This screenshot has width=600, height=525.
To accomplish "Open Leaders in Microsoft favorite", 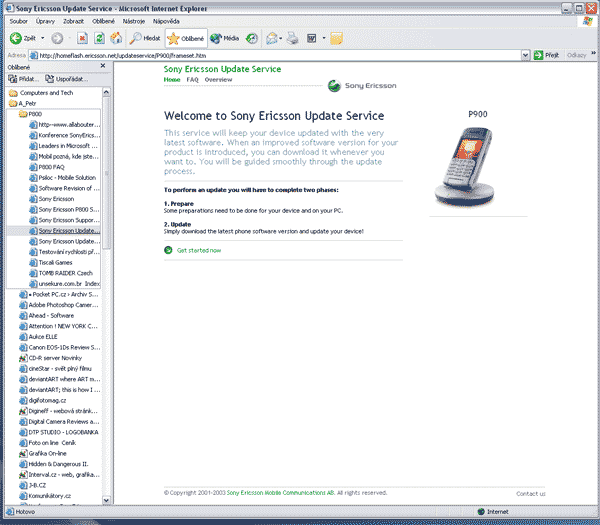I will [x=64, y=146].
